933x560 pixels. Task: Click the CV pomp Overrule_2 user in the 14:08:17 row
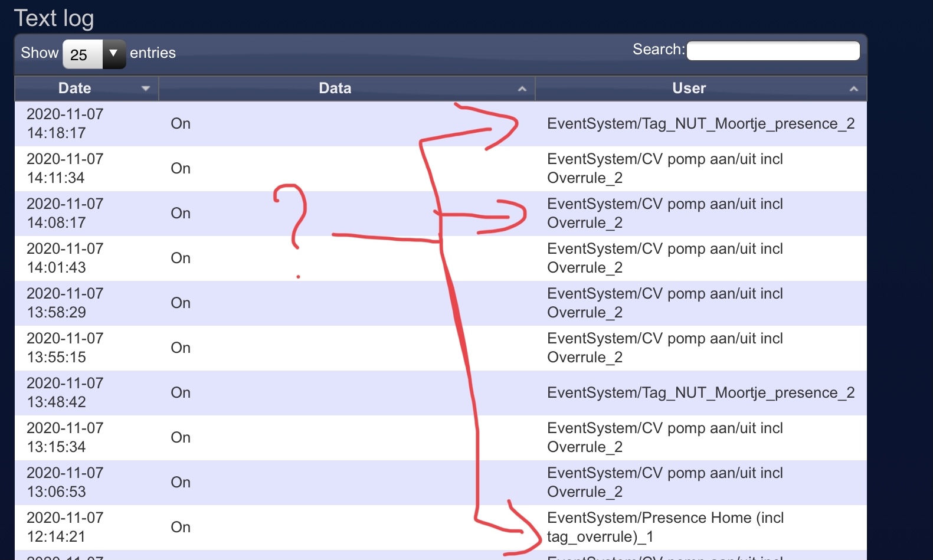click(665, 213)
